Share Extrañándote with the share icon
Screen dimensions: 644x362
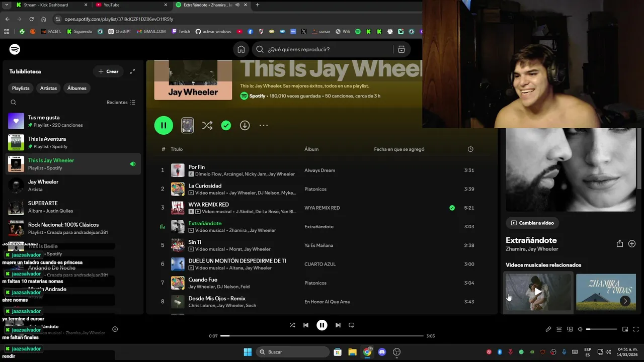619,244
